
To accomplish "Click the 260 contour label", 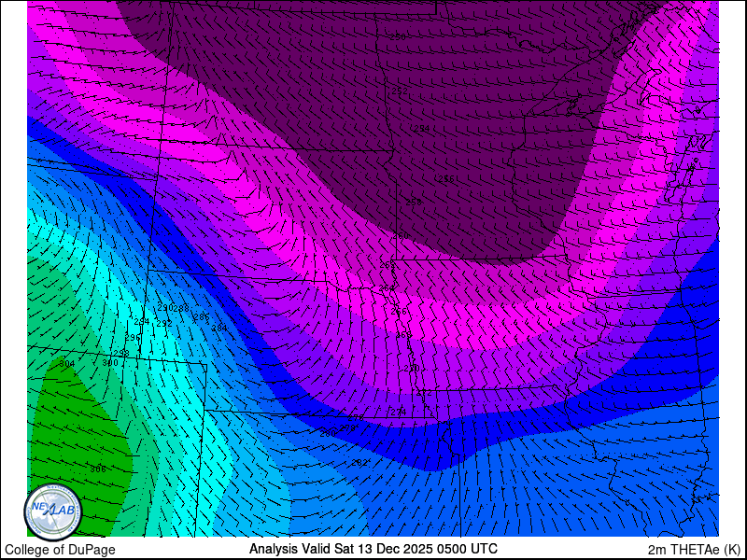I will coord(401,236).
